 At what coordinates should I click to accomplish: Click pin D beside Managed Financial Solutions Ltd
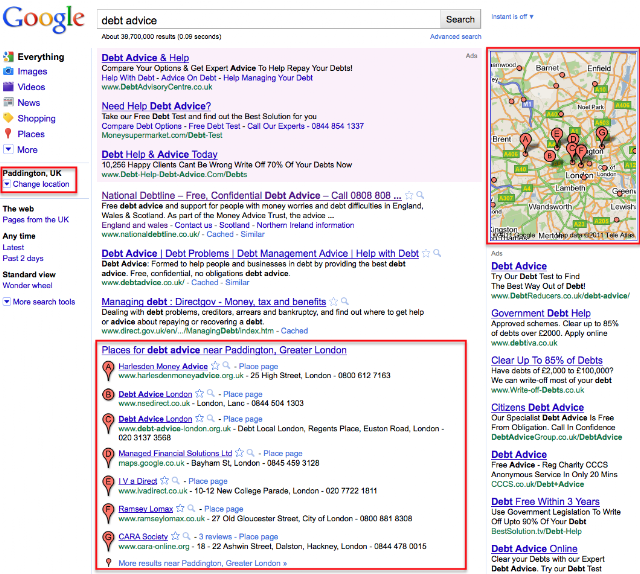click(108, 457)
